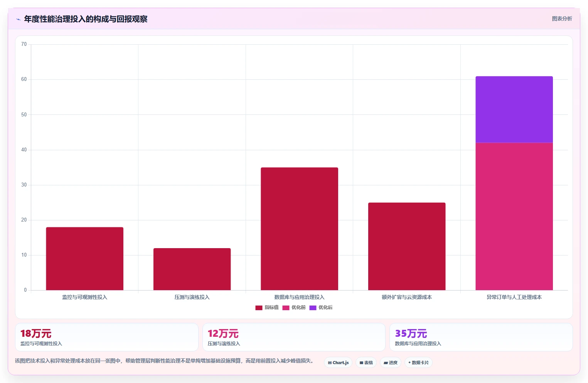Click the pink 优化前 segment of stacked bar
Screen dimensions: 588x383
click(x=514, y=217)
